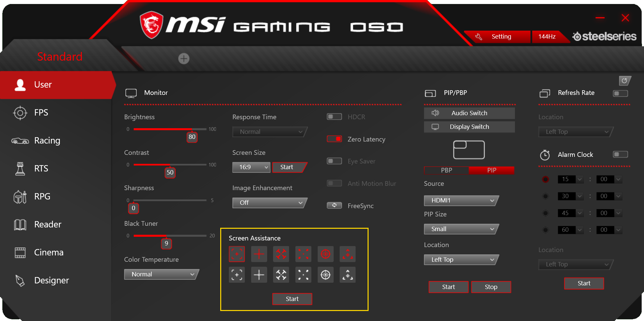Click the PIP/PBP Stop button
Image resolution: width=644 pixels, height=321 pixels.
point(491,287)
